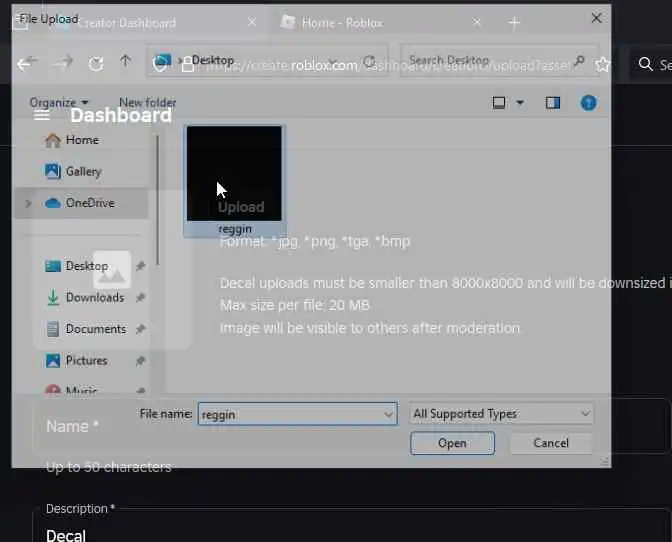Screen dimensions: 672x542
Task: Create a New folder
Action: click(x=147, y=103)
